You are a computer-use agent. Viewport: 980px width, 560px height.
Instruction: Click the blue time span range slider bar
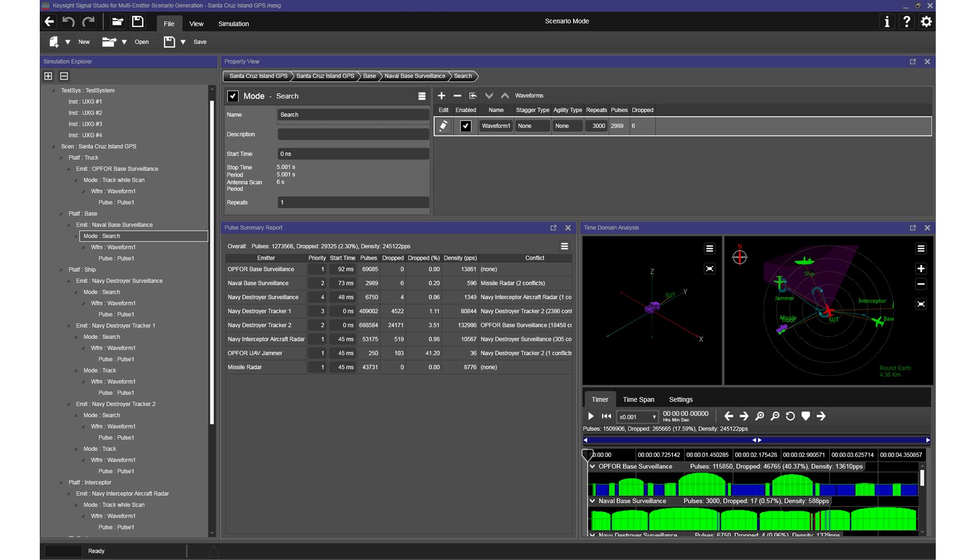click(757, 440)
